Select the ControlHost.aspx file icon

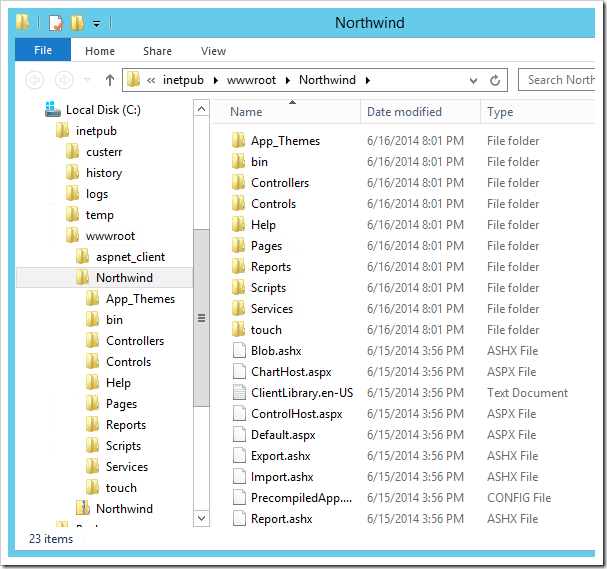point(239,413)
